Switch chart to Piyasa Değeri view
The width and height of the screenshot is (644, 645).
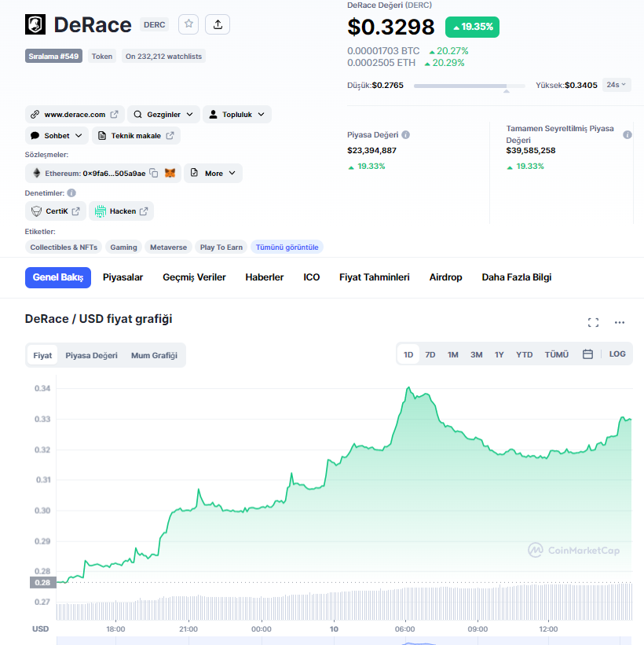click(91, 355)
